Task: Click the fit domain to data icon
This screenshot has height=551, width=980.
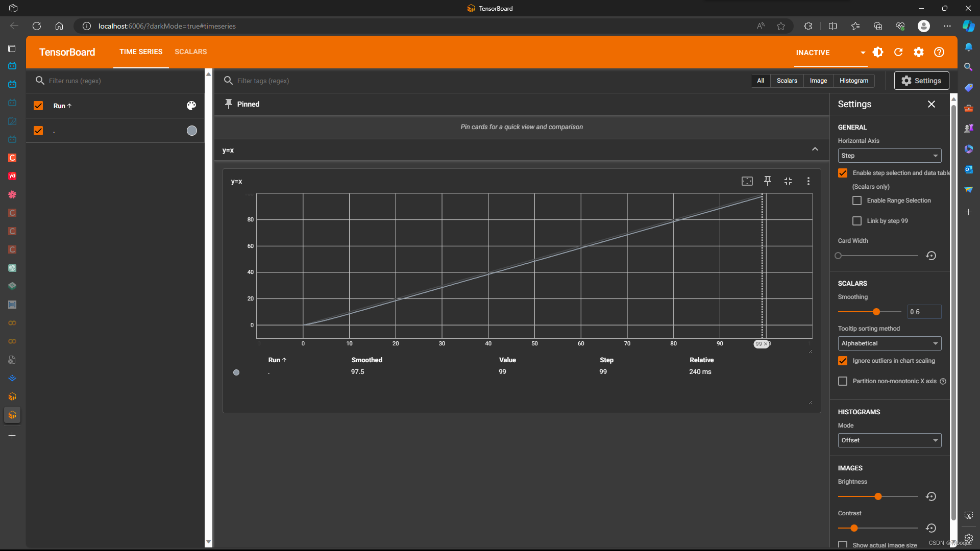Action: 747,181
